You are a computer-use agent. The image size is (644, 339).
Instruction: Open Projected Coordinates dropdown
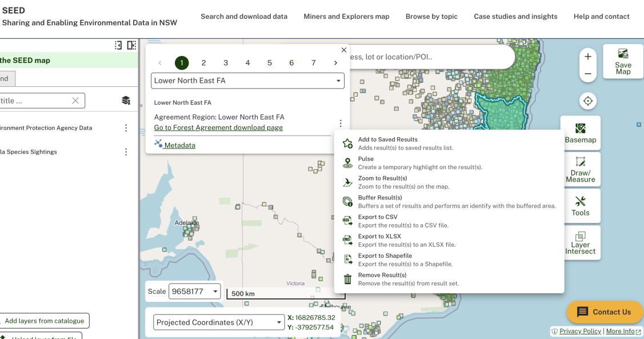pos(219,322)
